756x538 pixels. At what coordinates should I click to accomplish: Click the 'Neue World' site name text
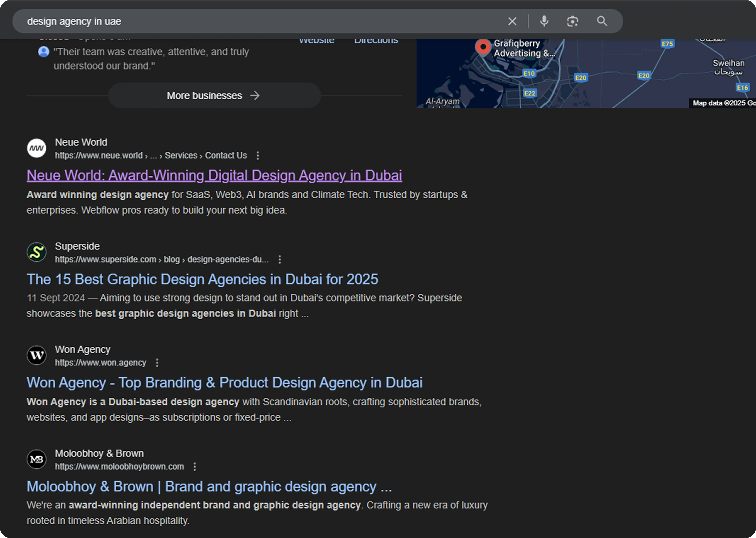click(81, 143)
